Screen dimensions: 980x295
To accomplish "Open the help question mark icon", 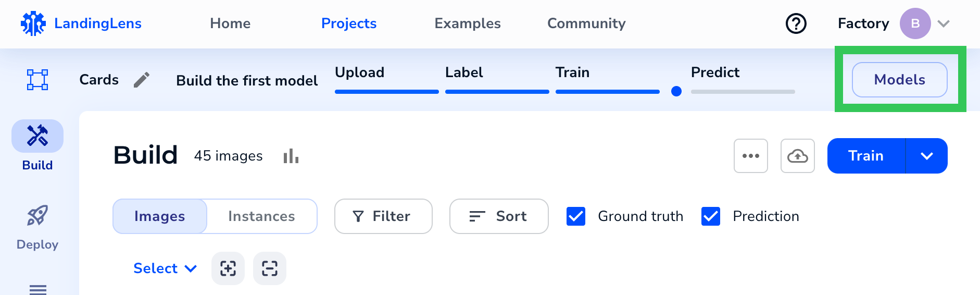I will (796, 23).
